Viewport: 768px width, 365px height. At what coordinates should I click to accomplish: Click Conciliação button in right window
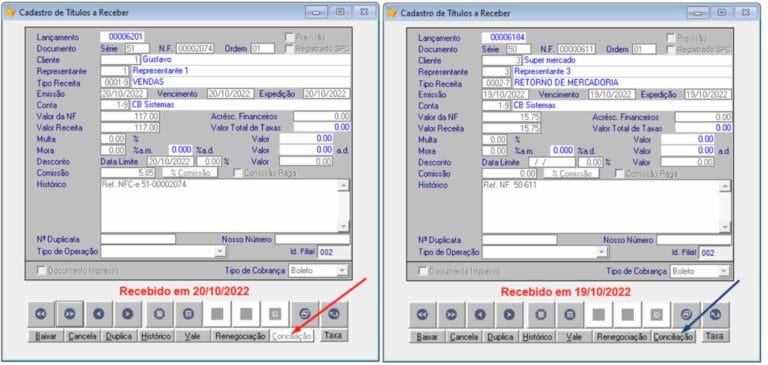coord(673,337)
